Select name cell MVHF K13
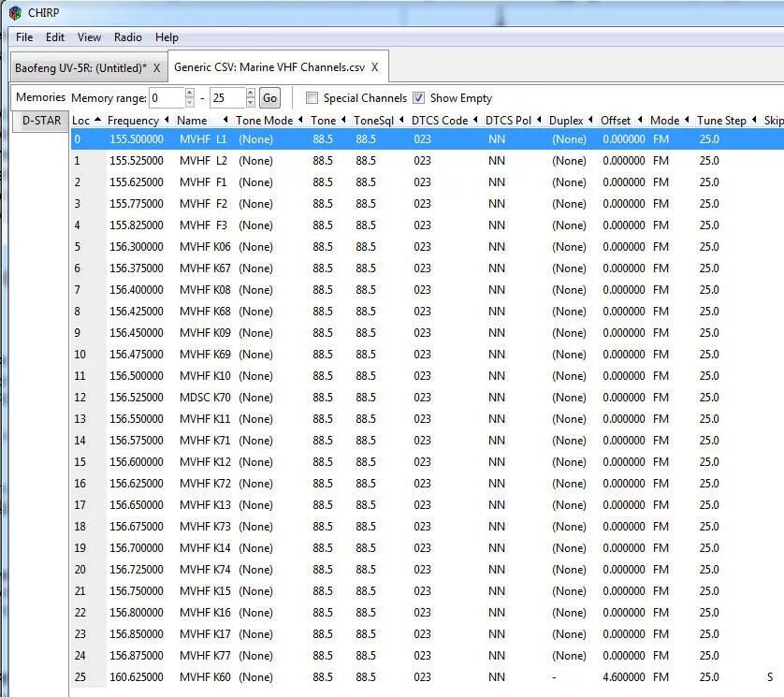Screen dimensions: 784x697 (x=205, y=505)
